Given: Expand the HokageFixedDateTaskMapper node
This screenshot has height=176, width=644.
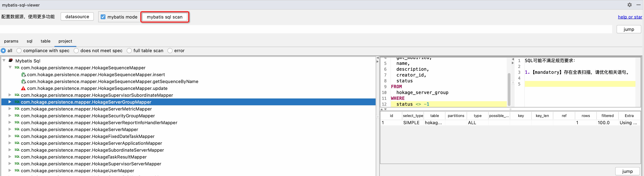Looking at the screenshot, I should pyautogui.click(x=10, y=136).
